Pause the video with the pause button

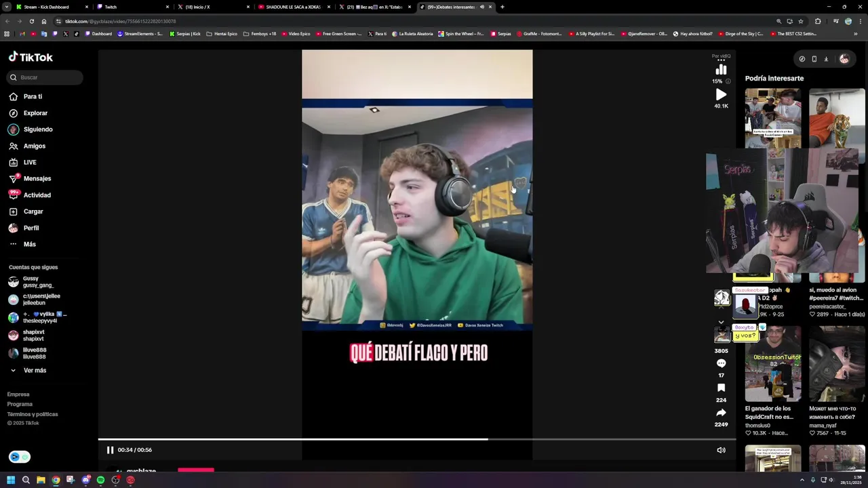point(110,450)
